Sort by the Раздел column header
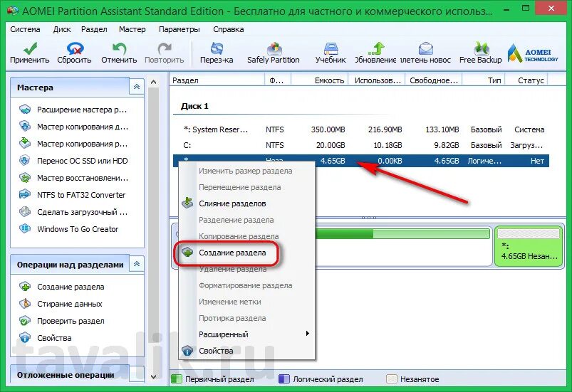The width and height of the screenshot is (572, 392). 217,80
